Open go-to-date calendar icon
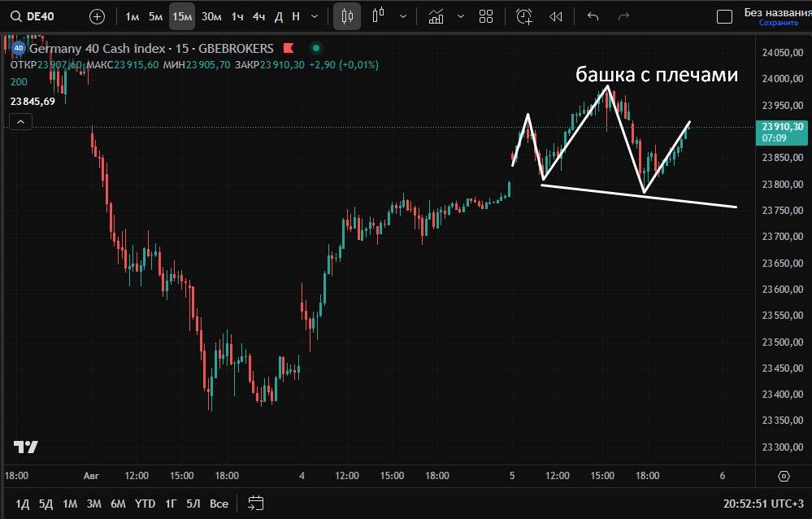The image size is (812, 519). pos(256,503)
